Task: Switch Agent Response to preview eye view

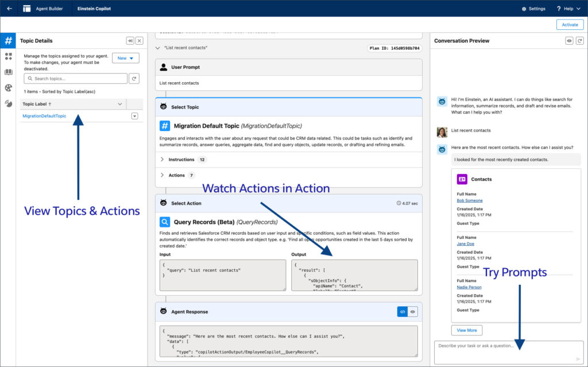Action: pos(413,311)
